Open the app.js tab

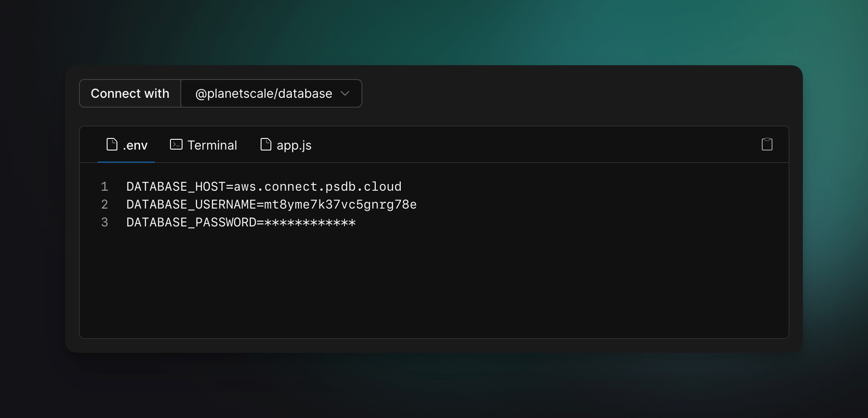click(294, 145)
